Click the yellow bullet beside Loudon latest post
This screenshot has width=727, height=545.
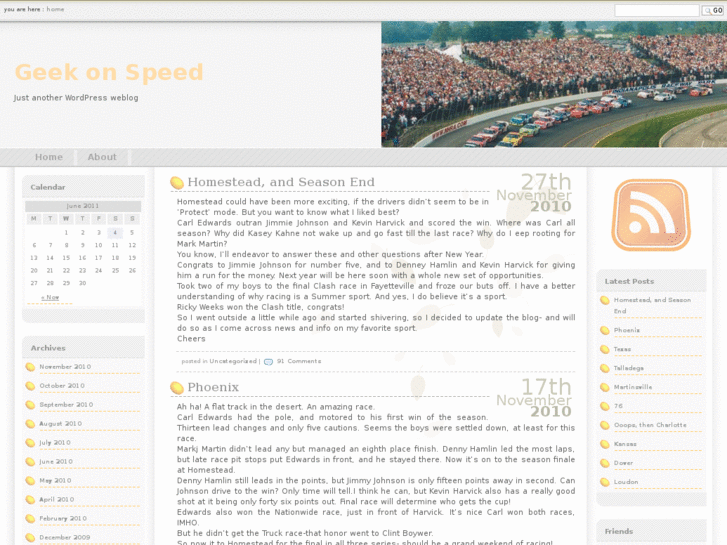tap(605, 482)
